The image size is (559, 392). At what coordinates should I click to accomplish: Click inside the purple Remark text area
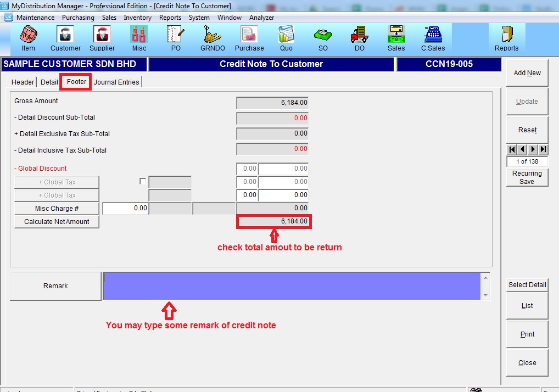(x=291, y=286)
